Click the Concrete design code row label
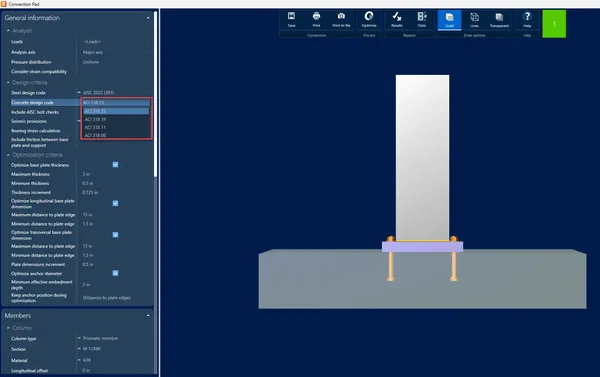The width and height of the screenshot is (600, 377). [32, 103]
